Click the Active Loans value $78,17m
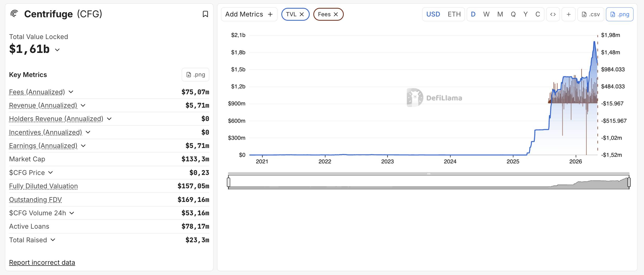The image size is (644, 275). coord(195,226)
